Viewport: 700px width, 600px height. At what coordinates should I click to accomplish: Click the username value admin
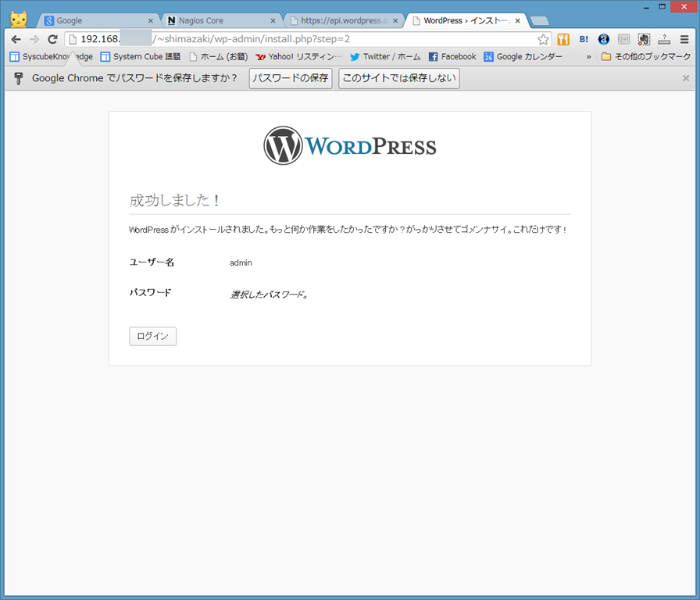(x=241, y=263)
